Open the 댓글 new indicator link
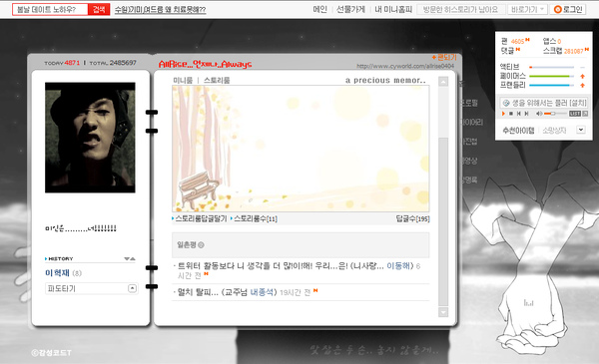Image resolution: width=599 pixels, height=364 pixels. 518,49
